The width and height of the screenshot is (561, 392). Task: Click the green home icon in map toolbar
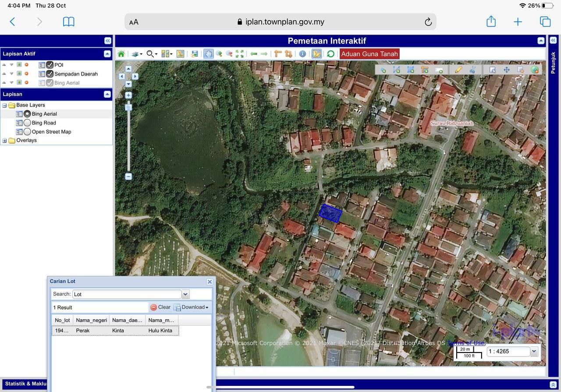tap(121, 54)
